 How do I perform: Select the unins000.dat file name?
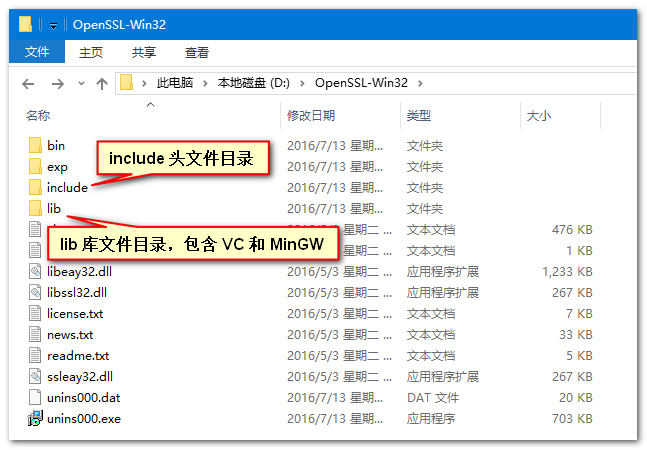[83, 398]
